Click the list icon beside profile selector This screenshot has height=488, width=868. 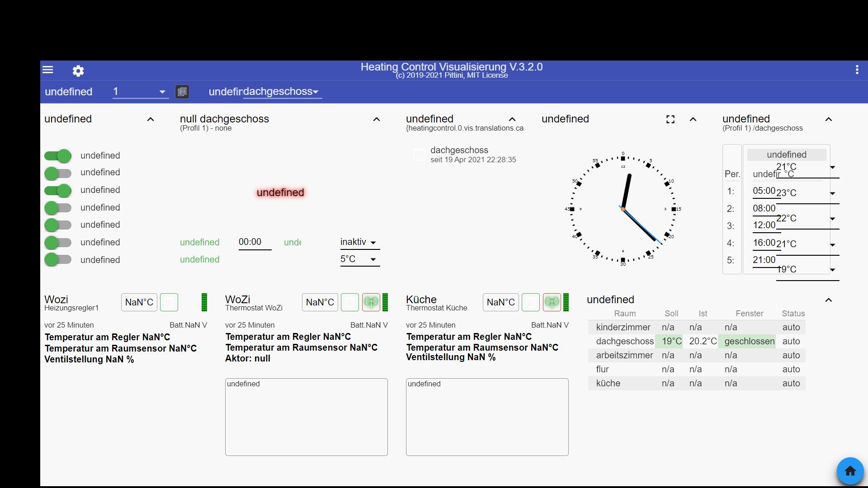point(182,92)
